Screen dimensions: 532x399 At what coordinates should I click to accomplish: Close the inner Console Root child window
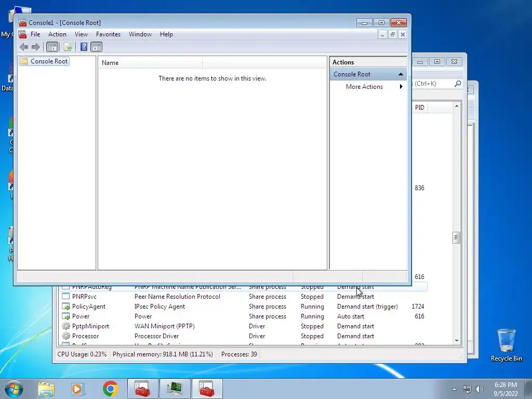pos(403,35)
